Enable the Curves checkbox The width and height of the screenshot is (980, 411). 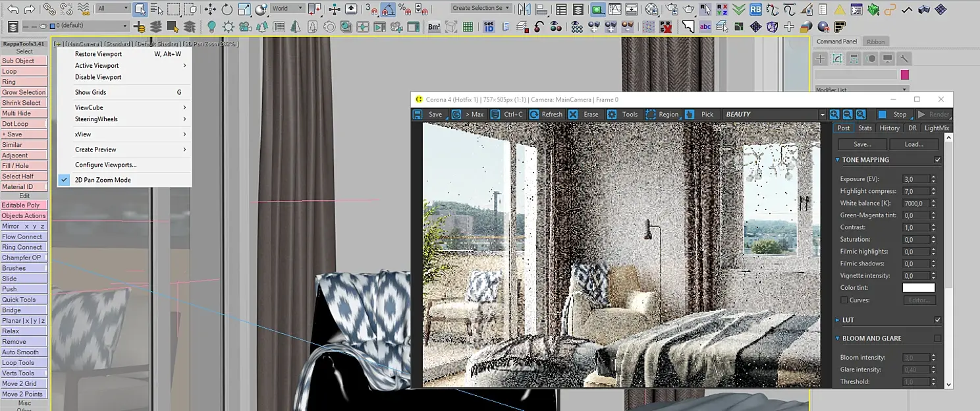click(844, 300)
